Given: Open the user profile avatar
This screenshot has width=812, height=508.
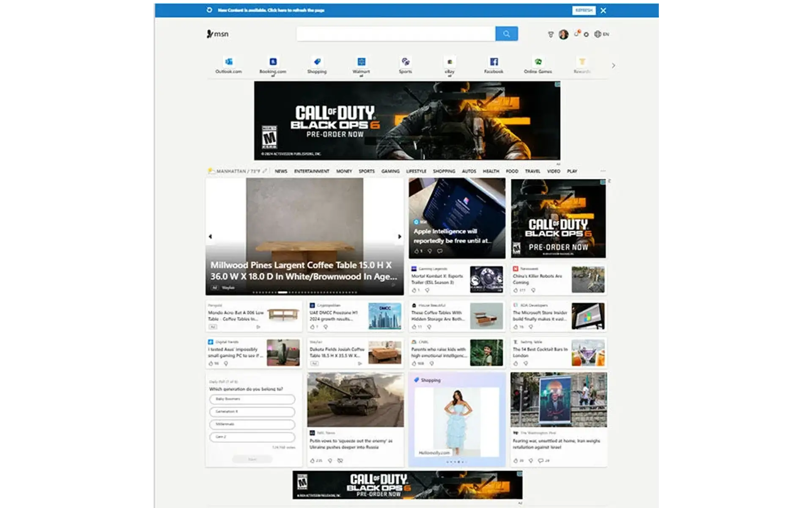Looking at the screenshot, I should pyautogui.click(x=563, y=34).
